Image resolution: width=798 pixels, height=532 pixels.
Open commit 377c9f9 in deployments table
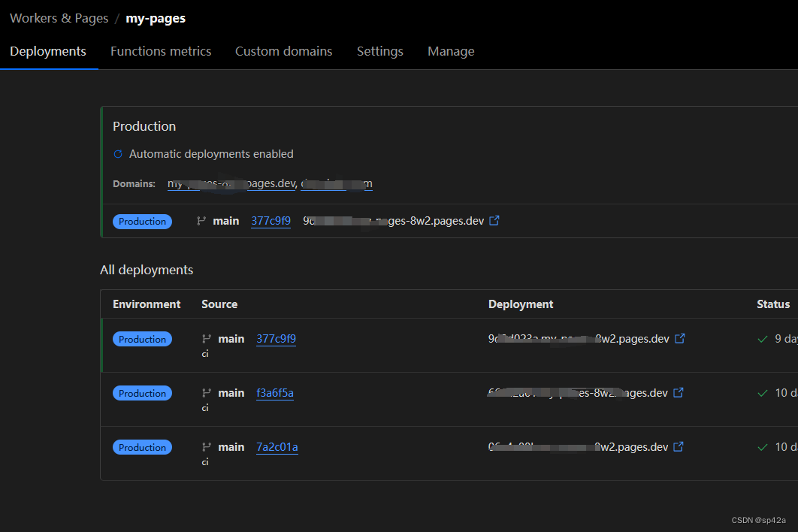coord(276,339)
